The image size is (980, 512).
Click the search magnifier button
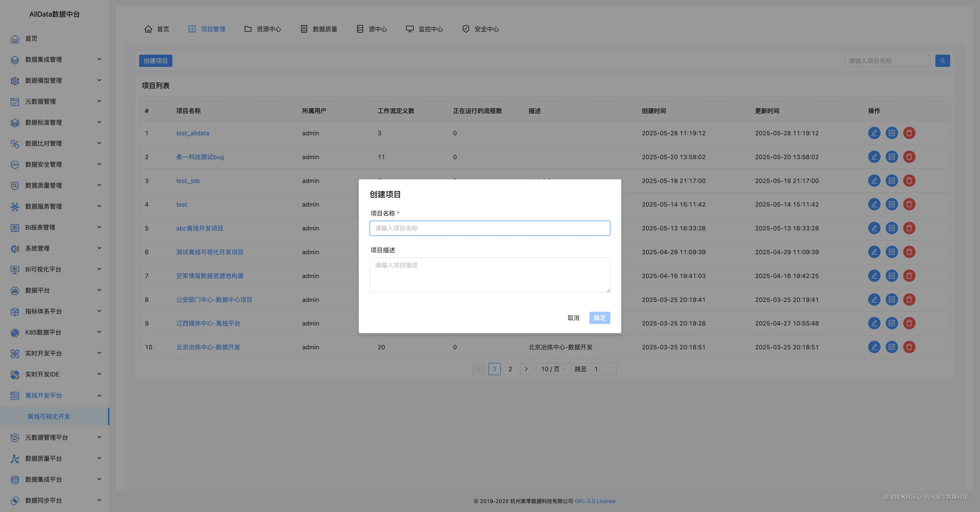[942, 61]
